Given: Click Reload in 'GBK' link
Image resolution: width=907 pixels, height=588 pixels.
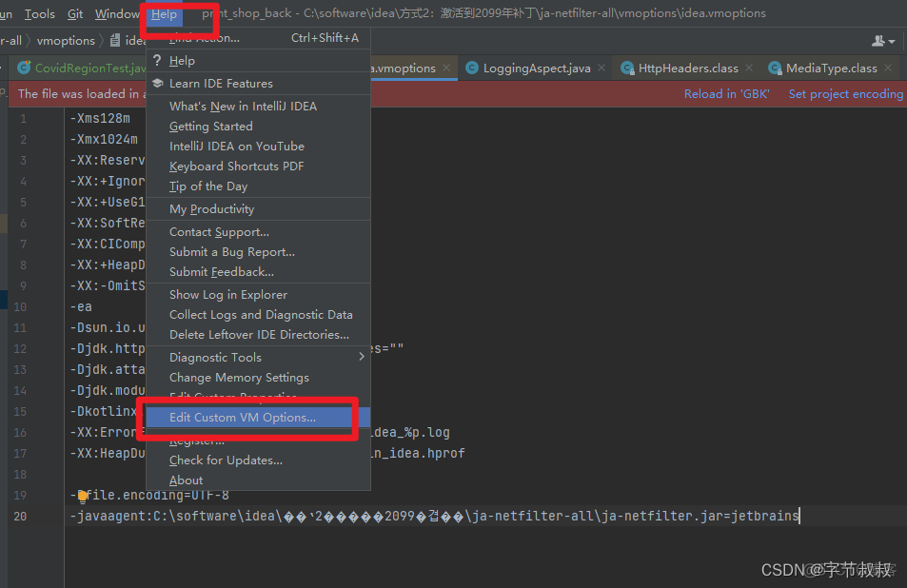Looking at the screenshot, I should [726, 94].
